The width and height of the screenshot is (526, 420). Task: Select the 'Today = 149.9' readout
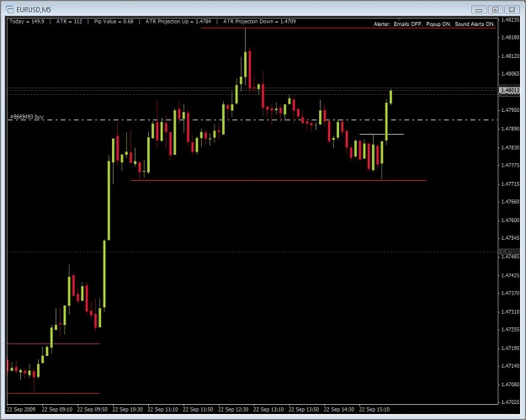tap(26, 22)
